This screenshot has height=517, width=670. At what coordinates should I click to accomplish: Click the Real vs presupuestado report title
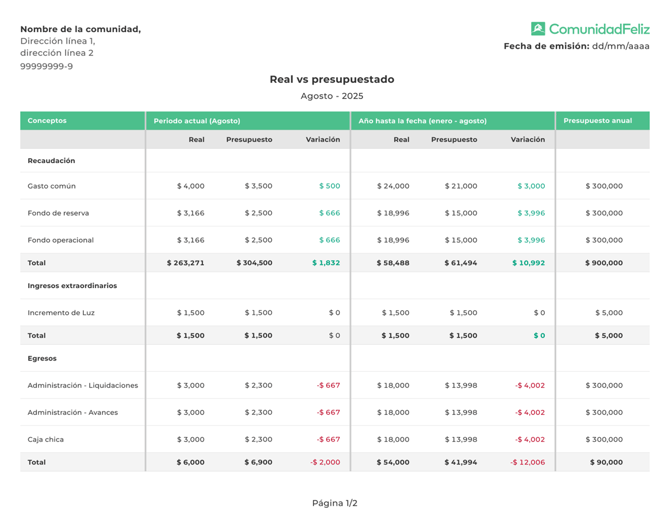332,79
